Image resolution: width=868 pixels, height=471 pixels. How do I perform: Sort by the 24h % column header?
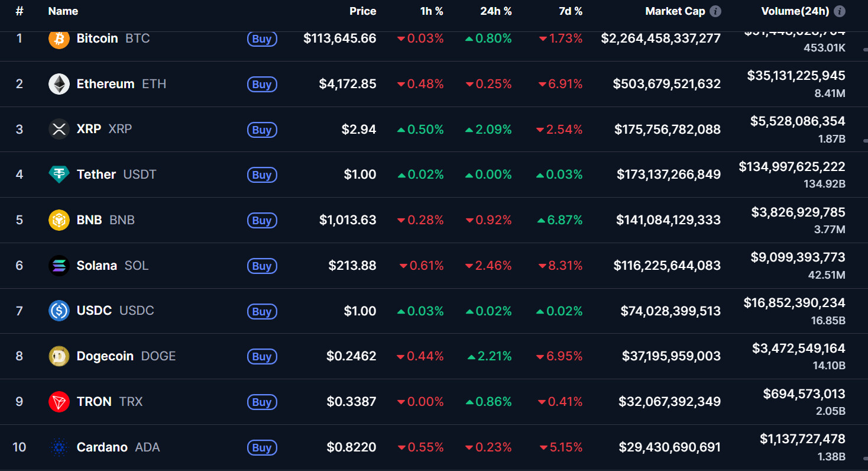[495, 11]
